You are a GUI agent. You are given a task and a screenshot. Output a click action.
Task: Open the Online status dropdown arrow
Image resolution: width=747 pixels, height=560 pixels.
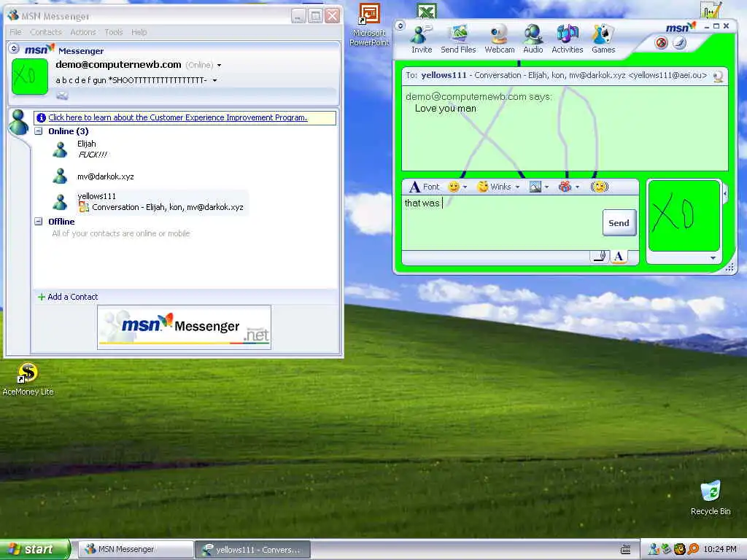tap(219, 65)
